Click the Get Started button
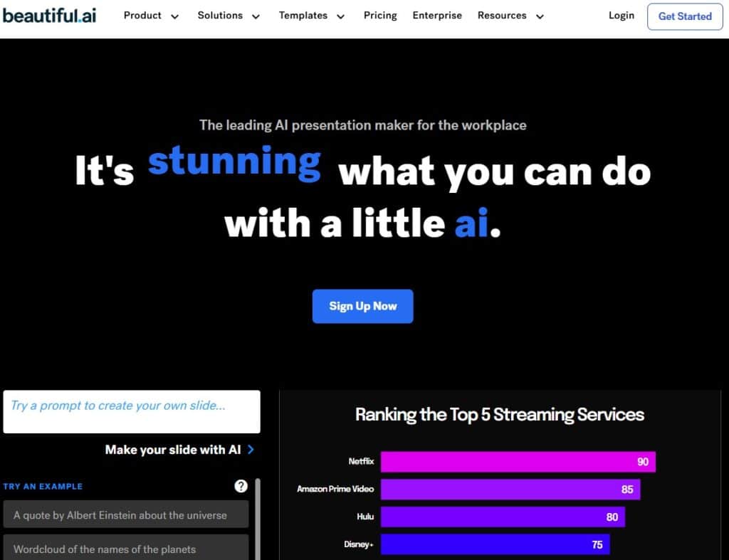 (684, 16)
